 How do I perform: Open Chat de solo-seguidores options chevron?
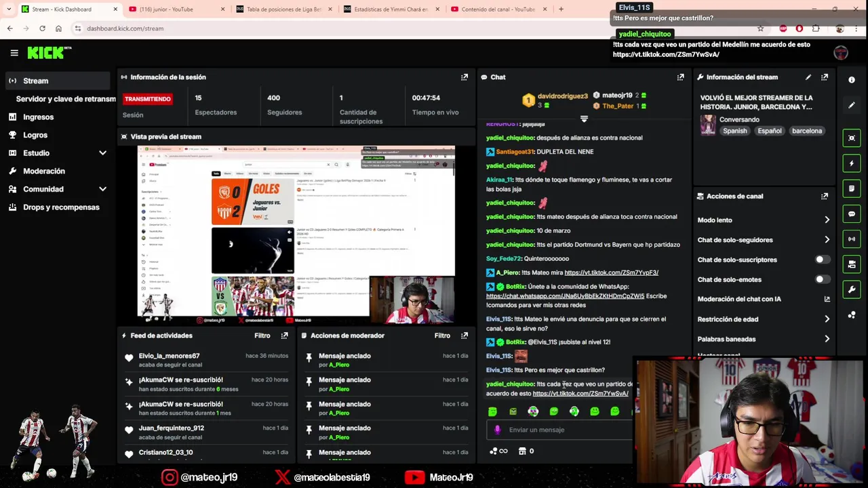point(827,240)
